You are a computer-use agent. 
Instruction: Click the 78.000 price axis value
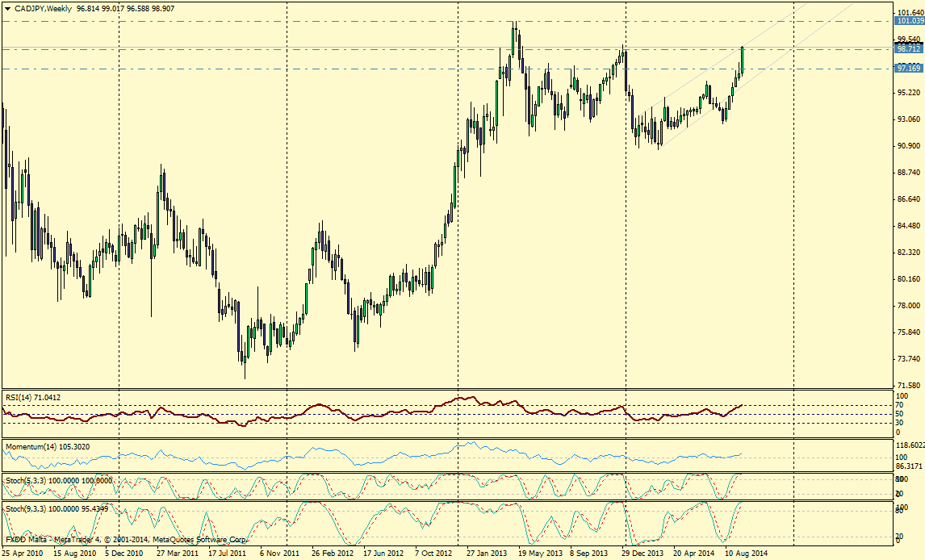pos(908,306)
